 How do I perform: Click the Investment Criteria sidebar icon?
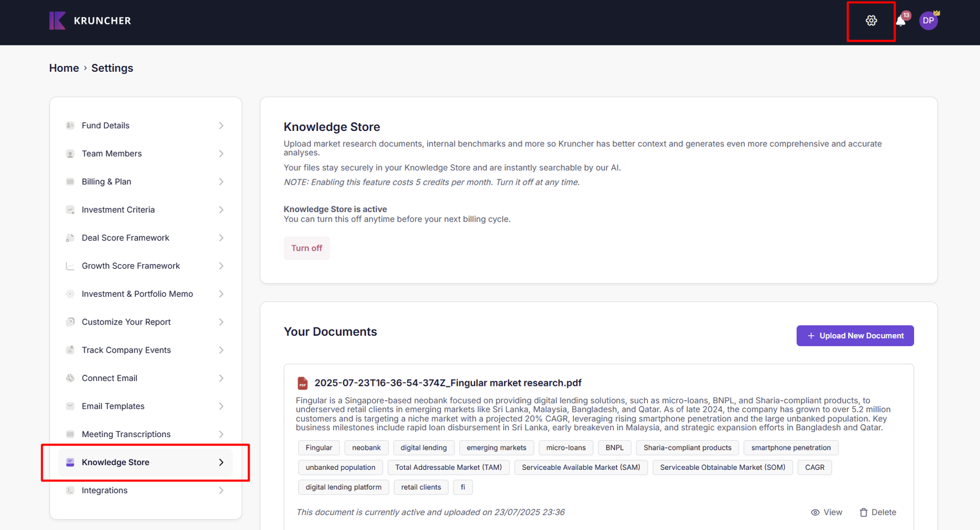coord(70,210)
